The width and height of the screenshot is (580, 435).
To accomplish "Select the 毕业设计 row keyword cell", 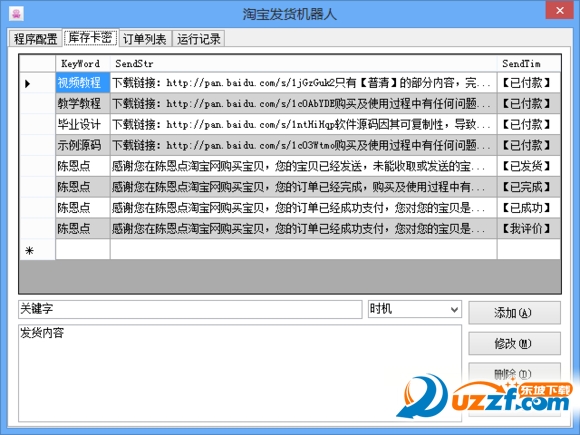I will click(83, 124).
